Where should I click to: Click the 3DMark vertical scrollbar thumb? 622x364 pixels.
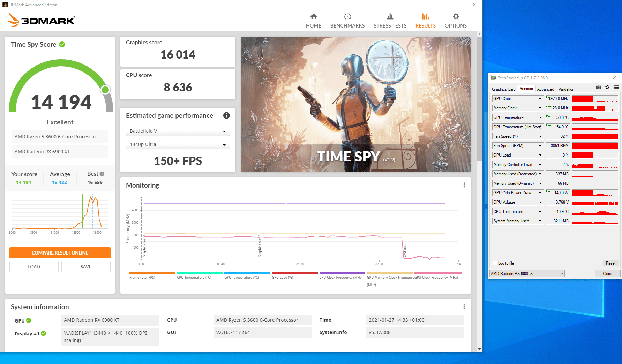(x=479, y=99)
